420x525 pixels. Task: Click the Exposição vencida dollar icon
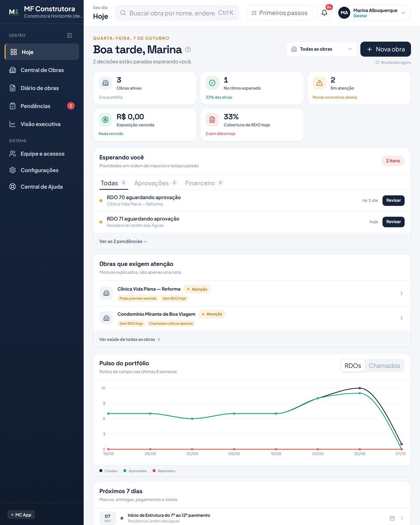[105, 120]
